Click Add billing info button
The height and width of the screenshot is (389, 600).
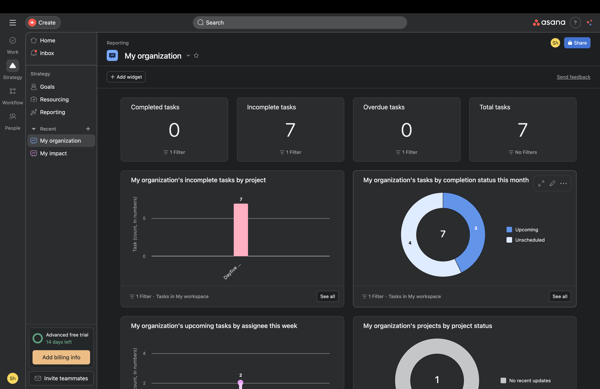click(x=61, y=357)
